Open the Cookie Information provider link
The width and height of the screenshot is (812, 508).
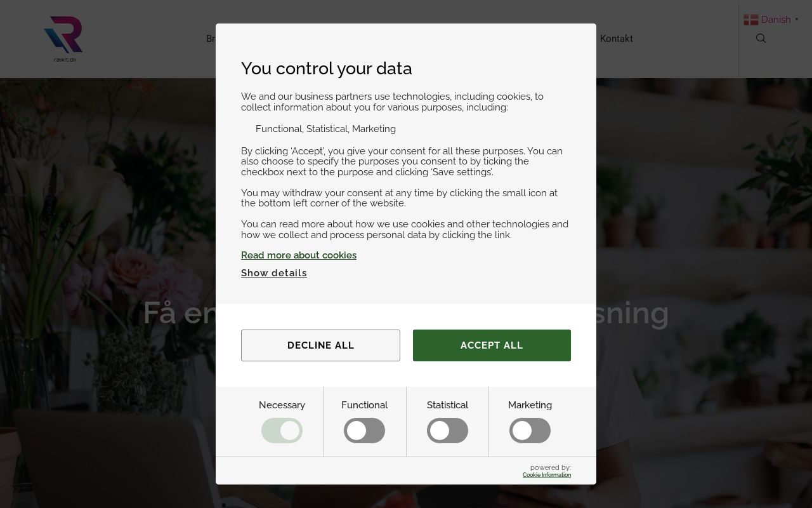pyautogui.click(x=546, y=475)
